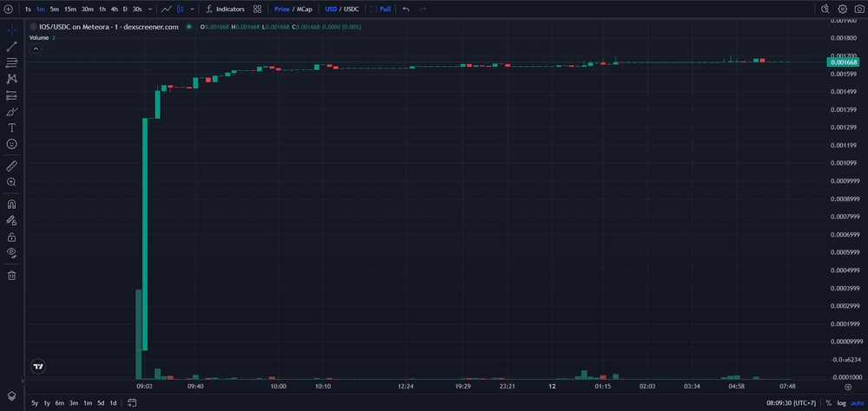Viewport: 868px width, 411px height.
Task: Select the 1h interval
Action: click(102, 10)
